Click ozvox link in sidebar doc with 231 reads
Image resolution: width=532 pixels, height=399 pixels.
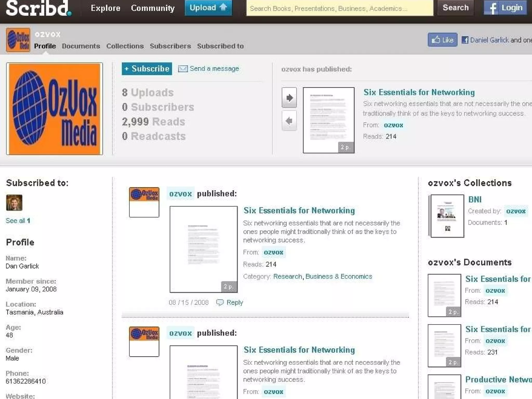495,341
